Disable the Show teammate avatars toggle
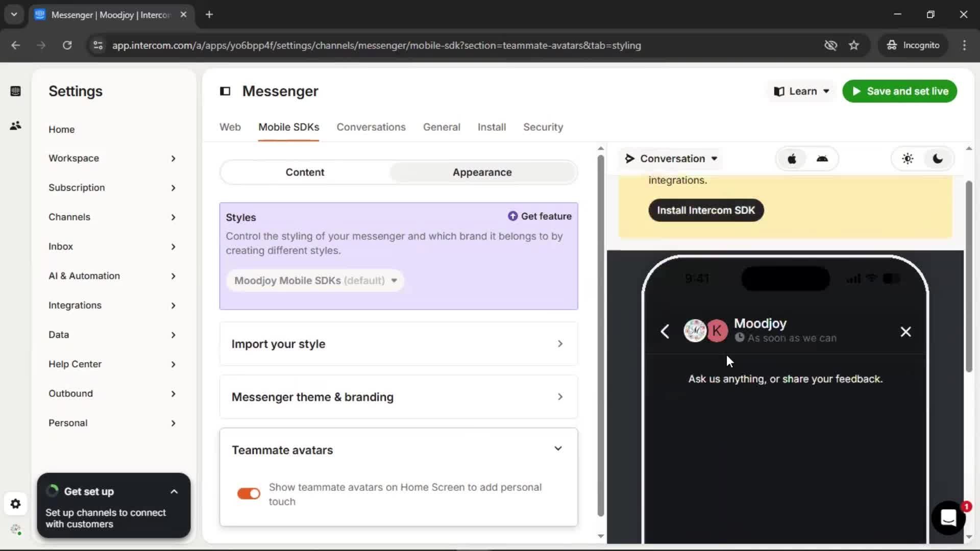Image resolution: width=980 pixels, height=551 pixels. pyautogui.click(x=249, y=493)
